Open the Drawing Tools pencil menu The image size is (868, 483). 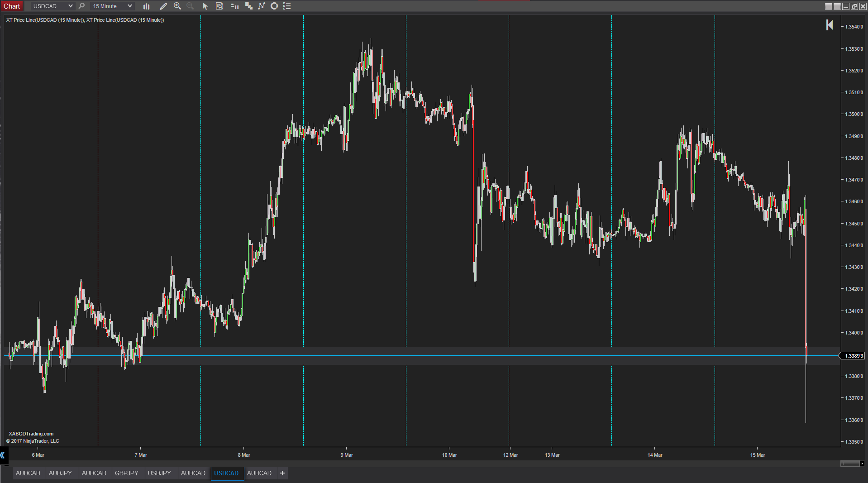(163, 6)
